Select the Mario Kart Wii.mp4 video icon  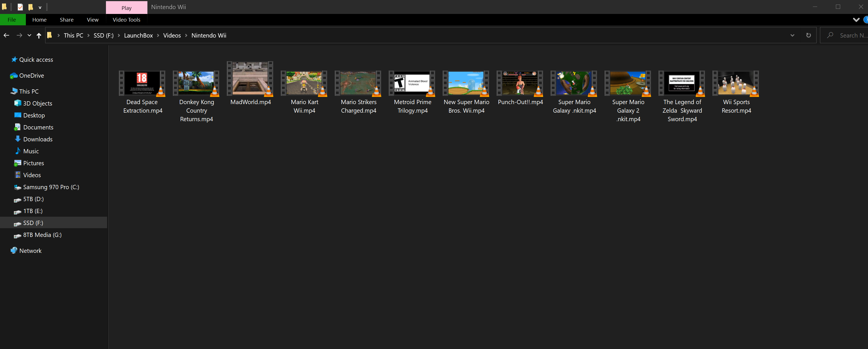pyautogui.click(x=304, y=83)
